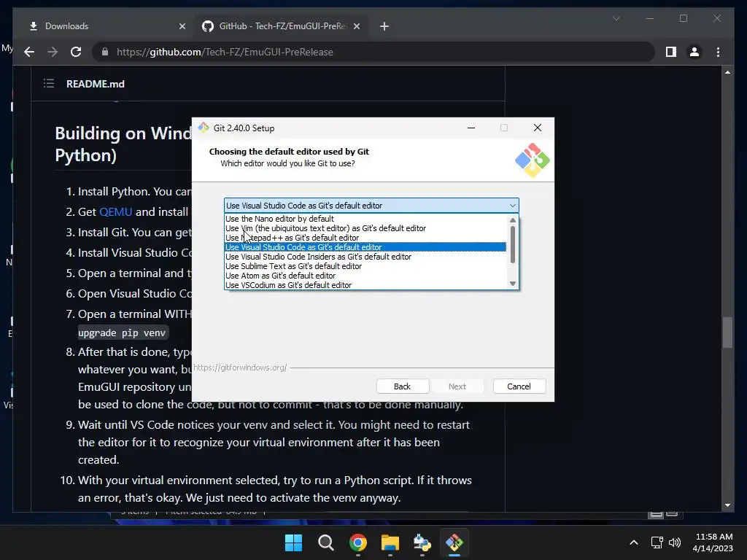
Task: Pick Notepad++ as Git's default editor
Action: [x=365, y=238]
